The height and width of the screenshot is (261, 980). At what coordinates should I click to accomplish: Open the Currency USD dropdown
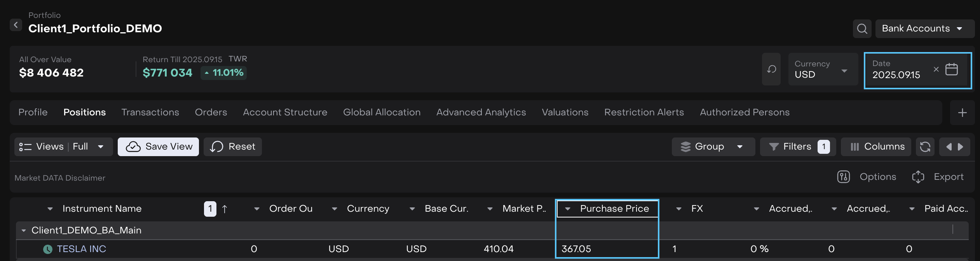823,70
